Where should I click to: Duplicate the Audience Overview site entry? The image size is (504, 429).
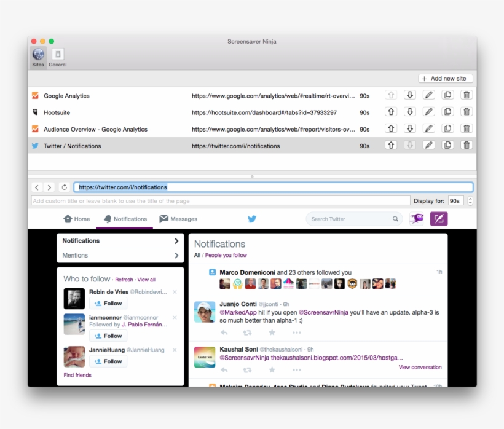pyautogui.click(x=447, y=128)
